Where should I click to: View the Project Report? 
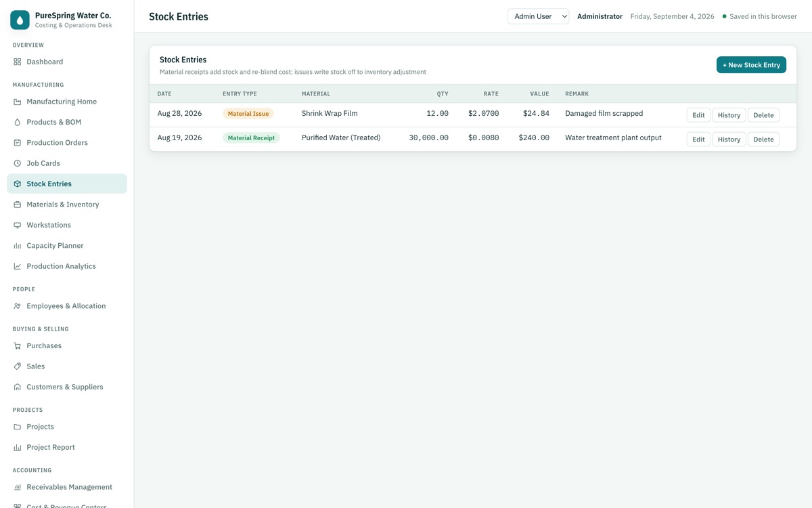coord(67,447)
